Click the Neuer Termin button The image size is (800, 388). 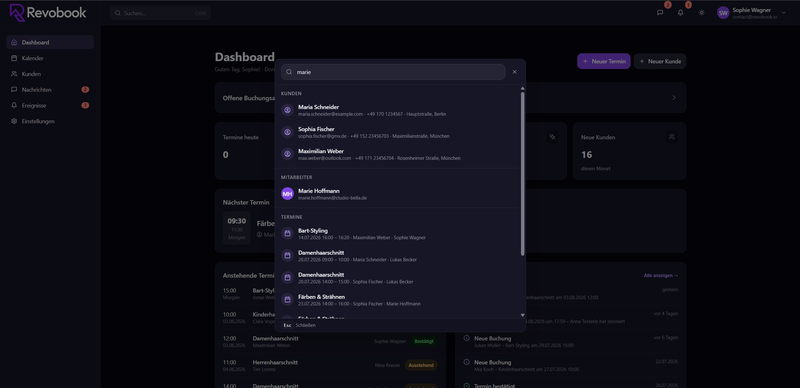click(604, 61)
